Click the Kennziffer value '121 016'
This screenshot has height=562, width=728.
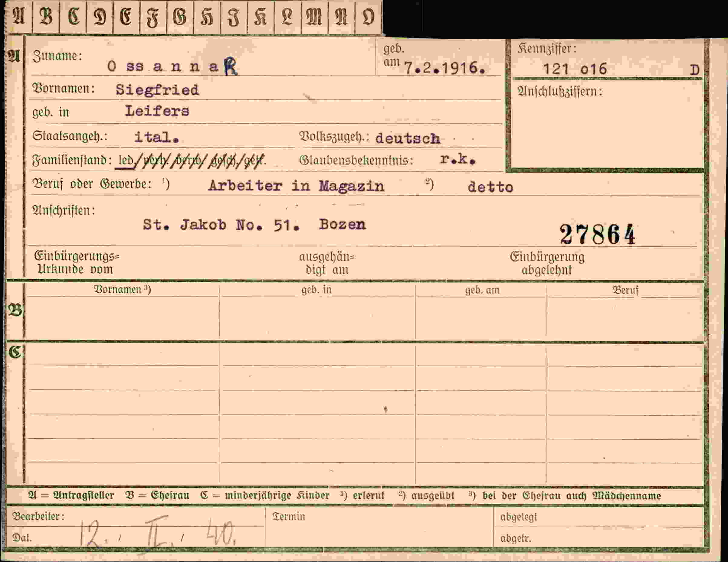575,69
